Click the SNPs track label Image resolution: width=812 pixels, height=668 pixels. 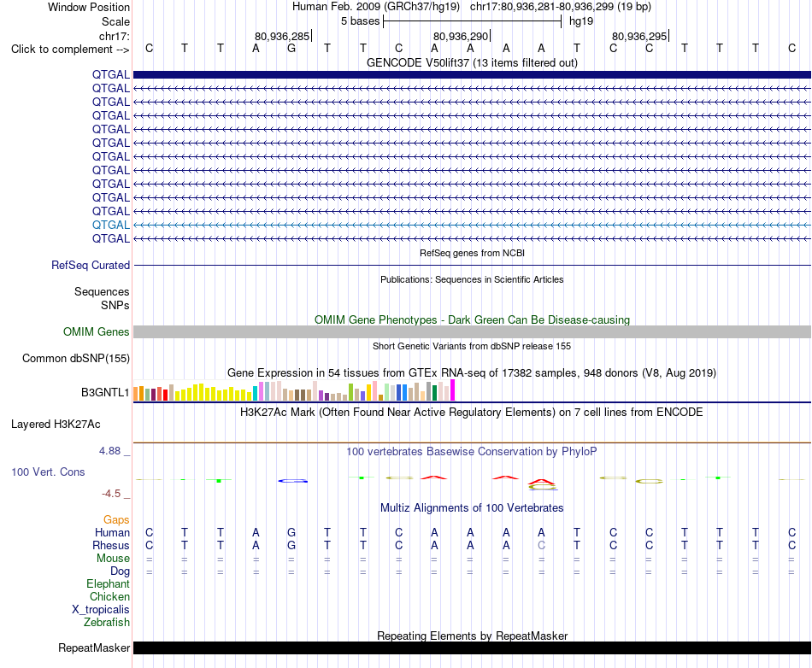(x=115, y=305)
